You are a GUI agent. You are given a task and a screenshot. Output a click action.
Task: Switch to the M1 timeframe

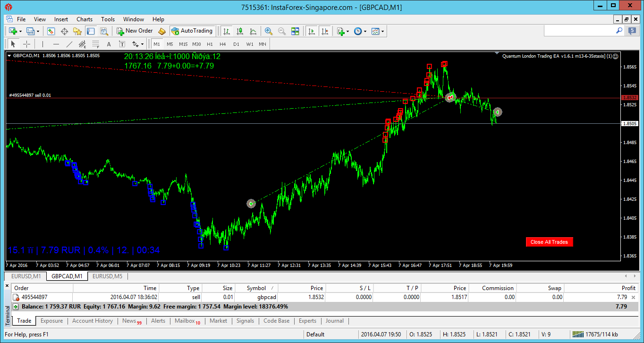(x=157, y=44)
